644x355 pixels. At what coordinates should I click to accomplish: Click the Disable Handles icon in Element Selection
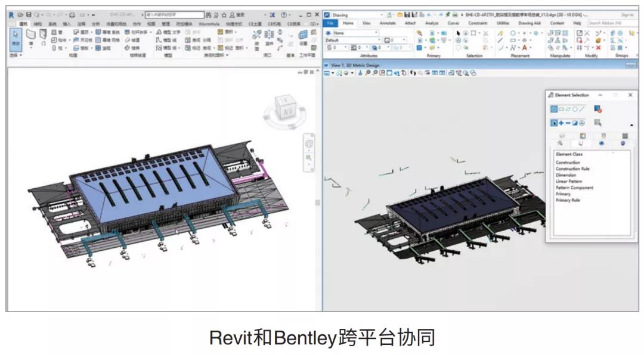pyautogui.click(x=598, y=109)
